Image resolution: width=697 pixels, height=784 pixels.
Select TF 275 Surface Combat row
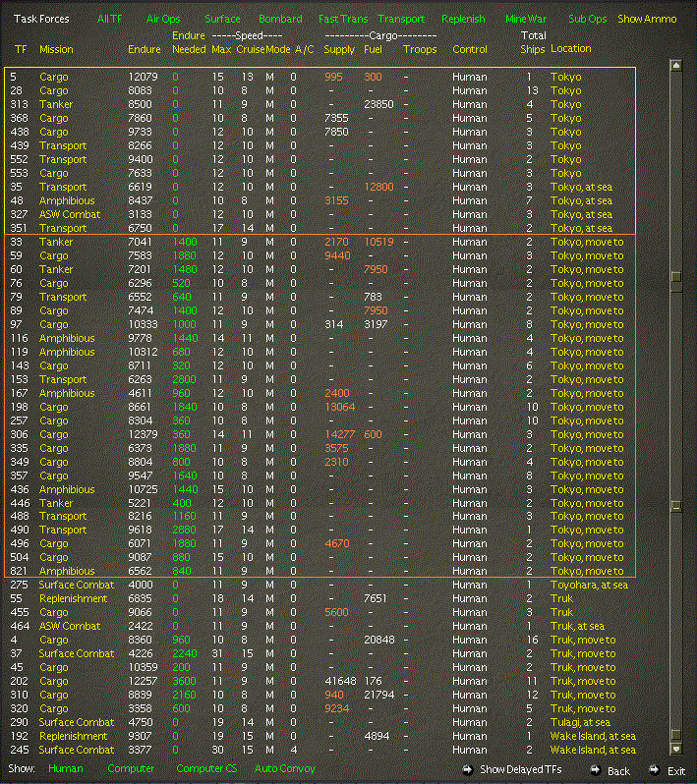(x=320, y=585)
